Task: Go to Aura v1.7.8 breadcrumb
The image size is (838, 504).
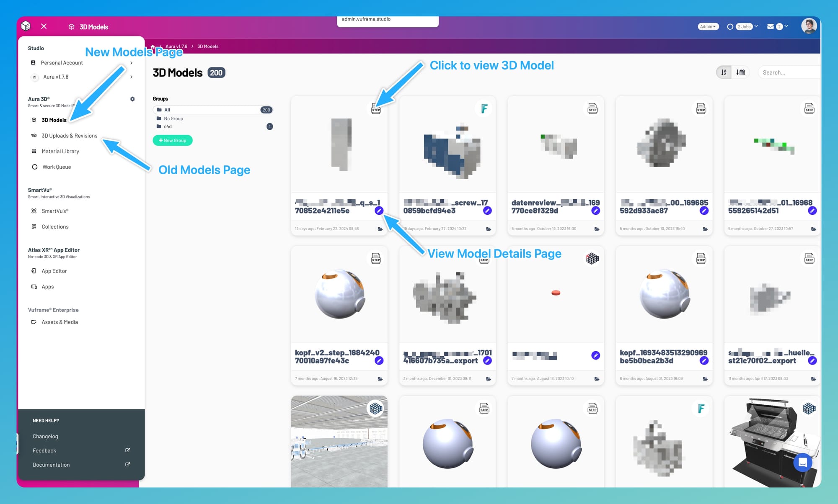Action: click(176, 46)
